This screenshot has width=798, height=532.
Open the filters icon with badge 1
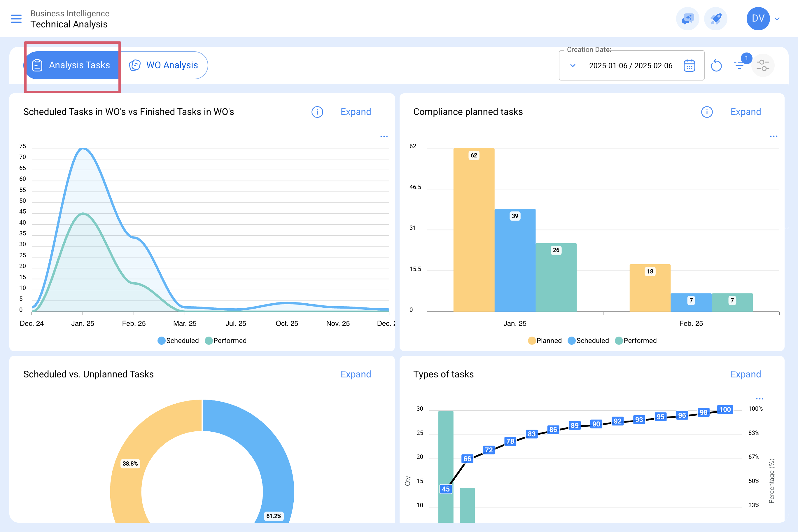pyautogui.click(x=739, y=66)
